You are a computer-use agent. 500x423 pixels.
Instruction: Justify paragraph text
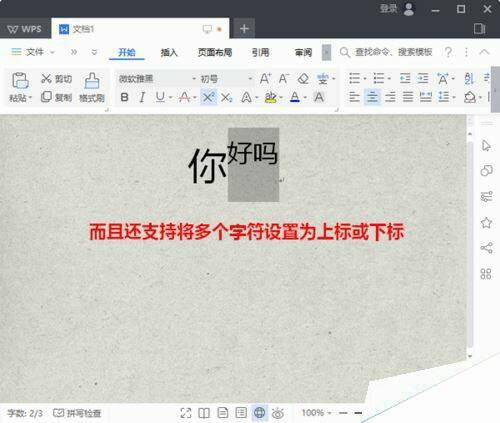point(408,97)
